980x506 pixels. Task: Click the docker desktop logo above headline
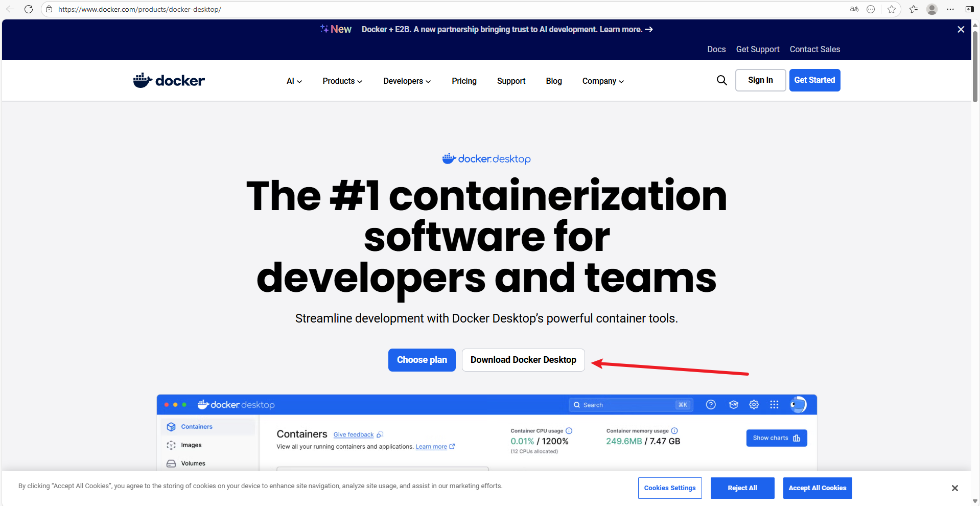pos(486,159)
